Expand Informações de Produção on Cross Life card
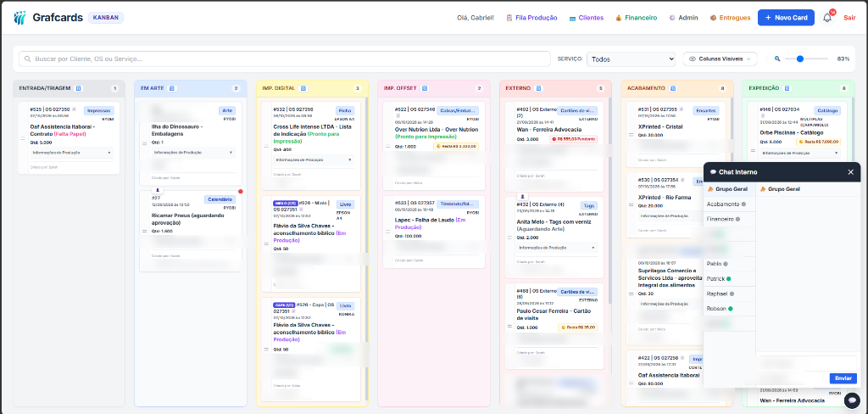The width and height of the screenshot is (868, 414). [x=314, y=159]
